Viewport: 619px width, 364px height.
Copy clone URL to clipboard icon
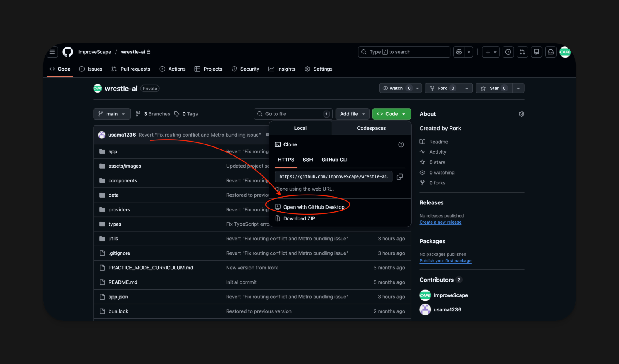coord(400,176)
